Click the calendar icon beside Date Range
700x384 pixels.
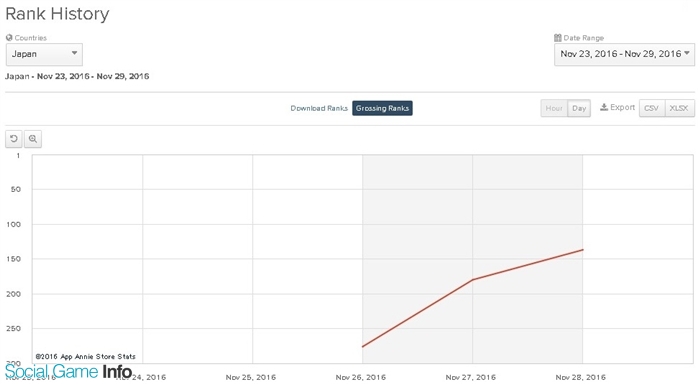(x=558, y=38)
